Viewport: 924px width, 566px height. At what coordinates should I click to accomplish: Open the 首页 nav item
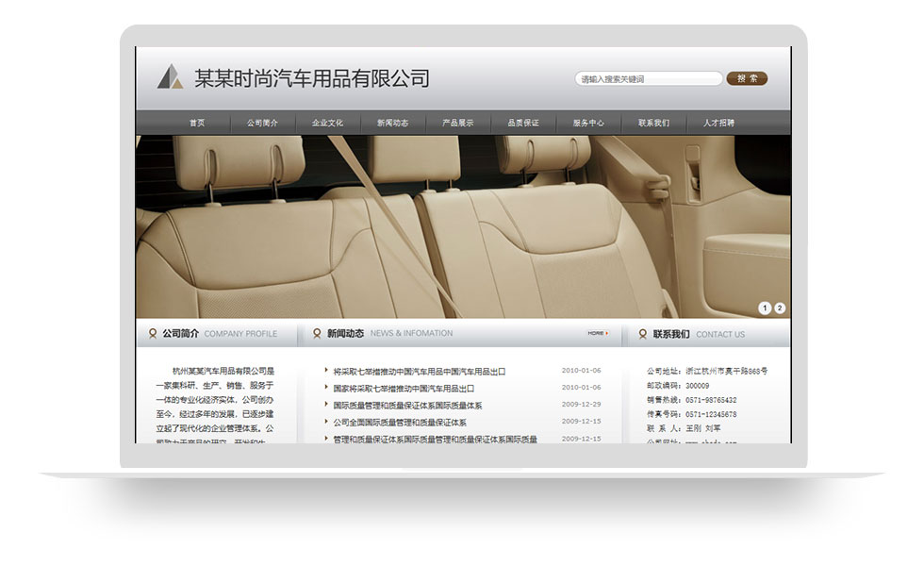[x=197, y=123]
